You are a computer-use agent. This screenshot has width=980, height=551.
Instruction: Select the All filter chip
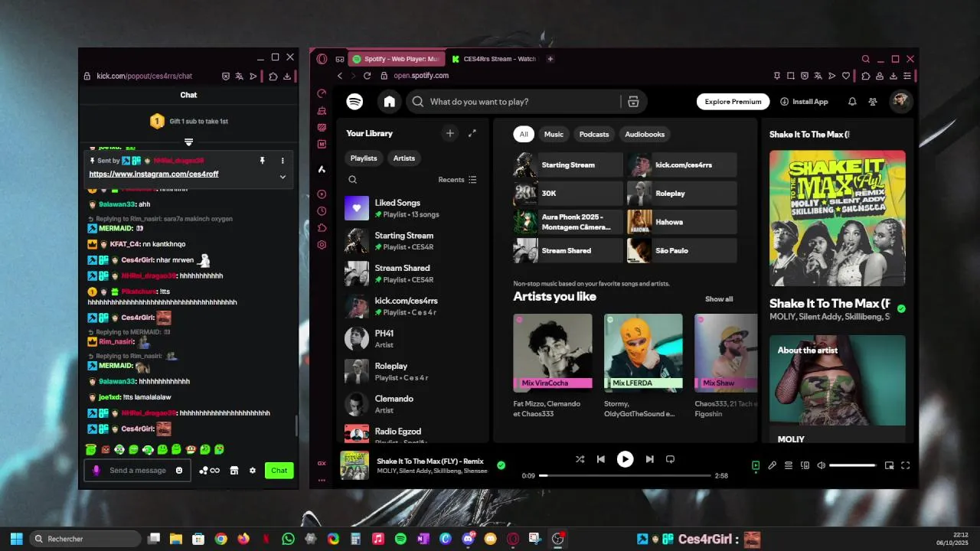pos(524,134)
